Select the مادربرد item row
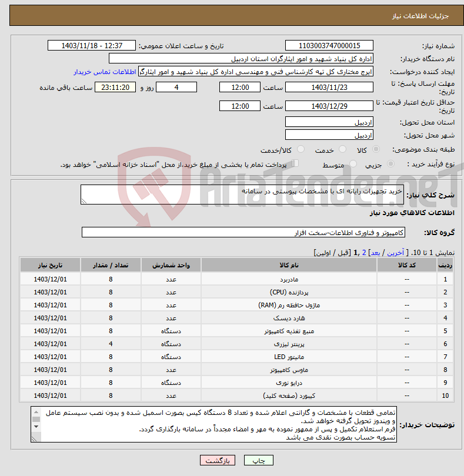 coord(237,279)
